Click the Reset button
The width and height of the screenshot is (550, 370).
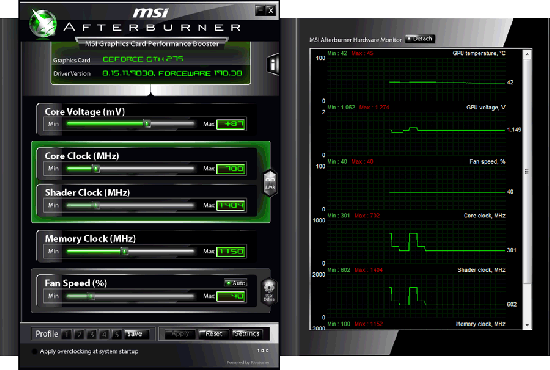click(213, 334)
